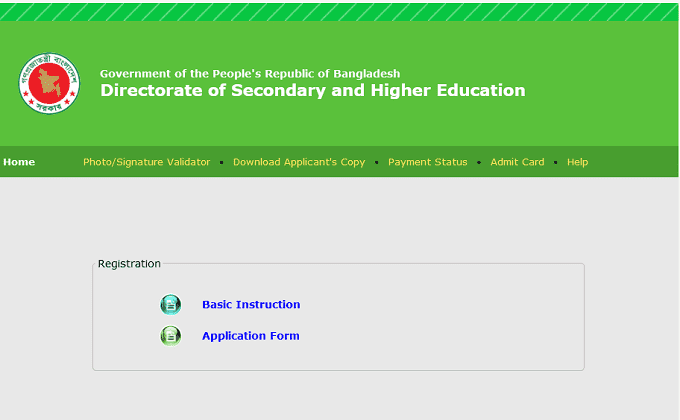Click the Government of the People's Republic text
Screen dimensions: 680x420
click(x=249, y=74)
